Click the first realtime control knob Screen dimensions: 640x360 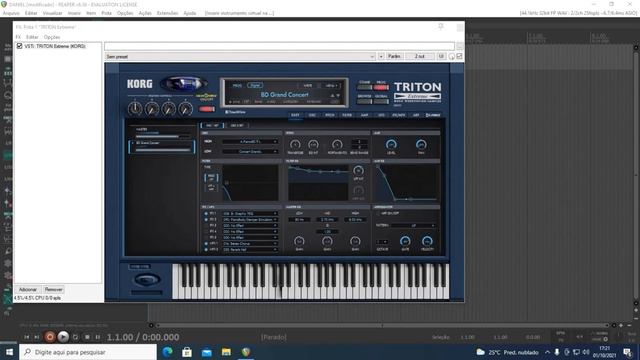coord(135,109)
